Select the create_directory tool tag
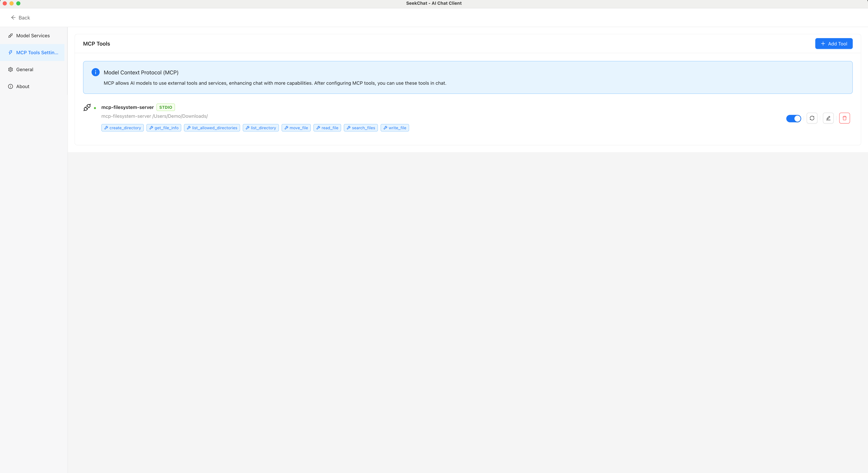 [122, 128]
